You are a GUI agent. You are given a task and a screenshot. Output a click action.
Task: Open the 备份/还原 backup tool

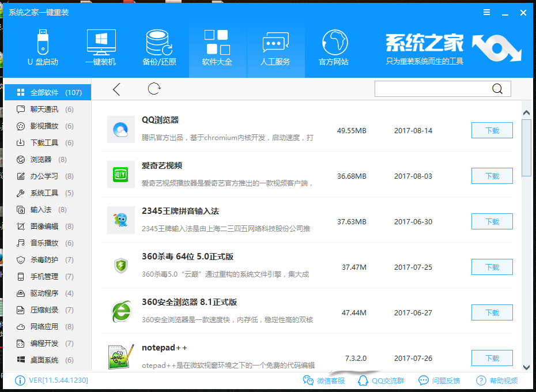[158, 46]
